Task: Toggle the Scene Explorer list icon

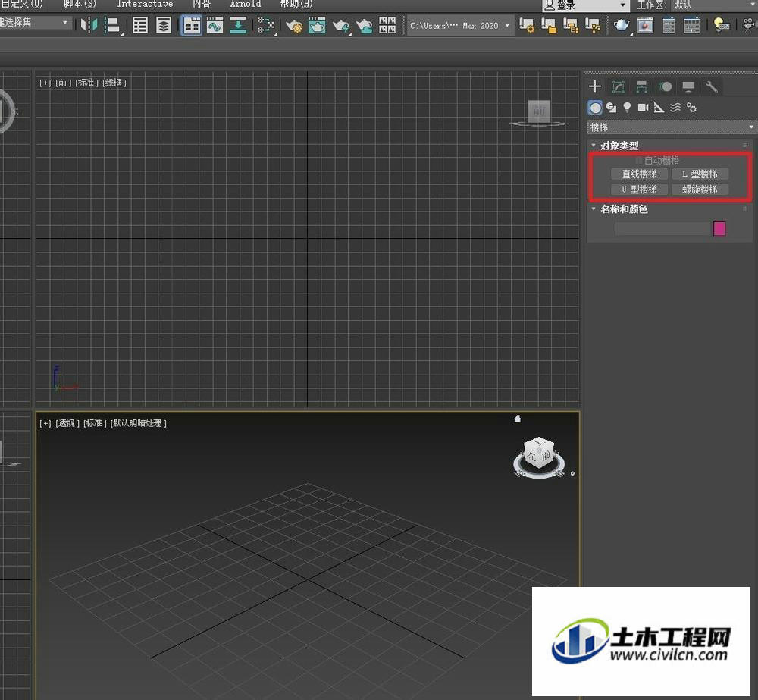Action: (139, 25)
